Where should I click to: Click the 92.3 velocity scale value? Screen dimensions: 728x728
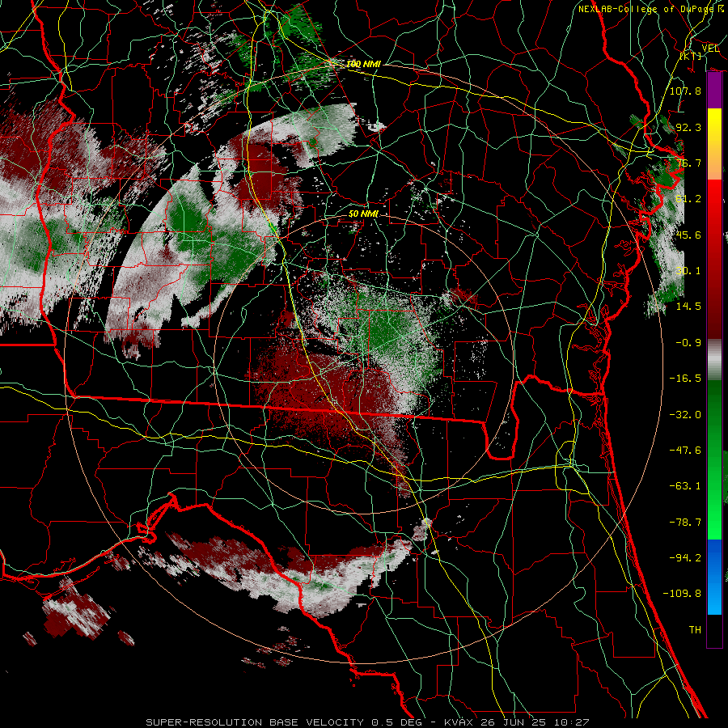pyautogui.click(x=688, y=127)
